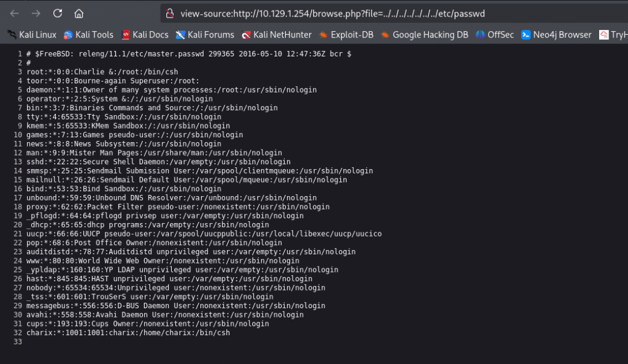Screen dimensions: 628x364
Task: Click the sshd Secure Shell Daemon line
Action: click(159, 162)
